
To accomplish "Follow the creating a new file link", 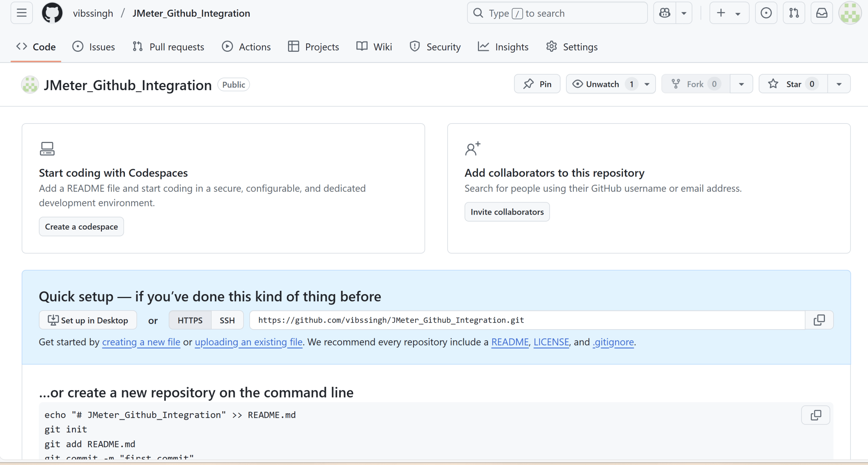I will (141, 342).
